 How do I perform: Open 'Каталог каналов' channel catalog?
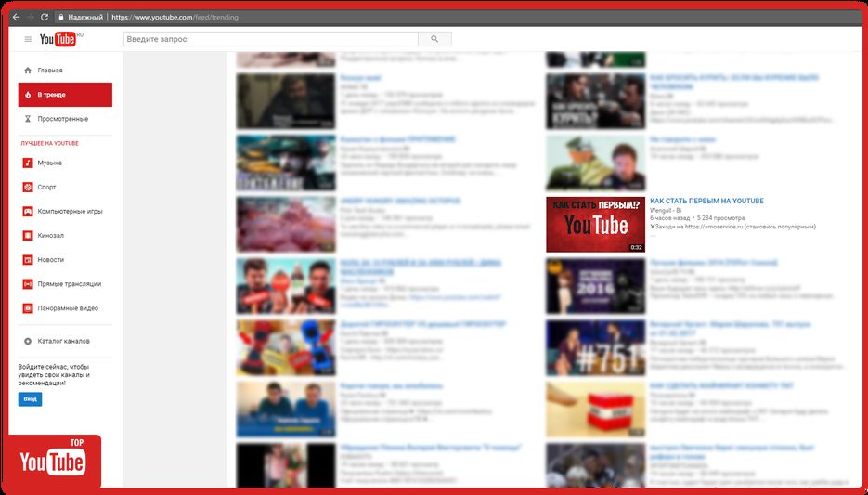(x=65, y=341)
